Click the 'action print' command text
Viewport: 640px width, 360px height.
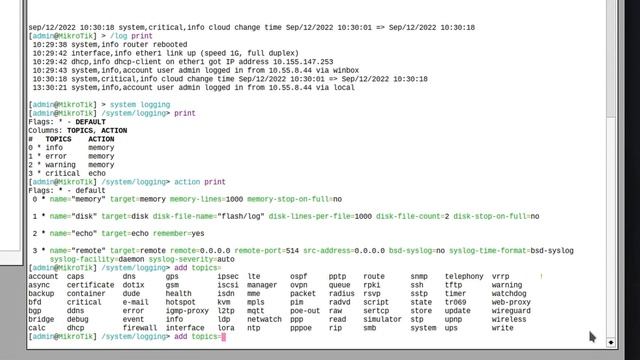point(200,182)
